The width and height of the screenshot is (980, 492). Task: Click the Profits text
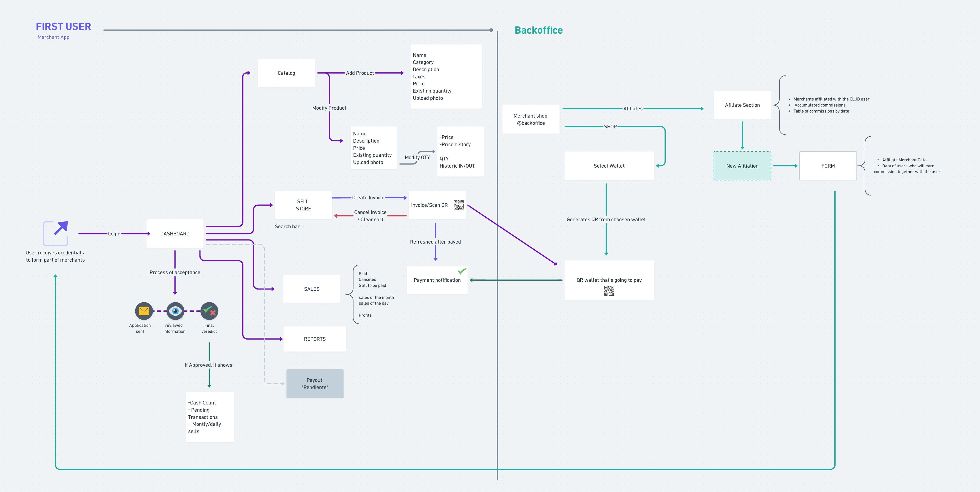pos(365,315)
